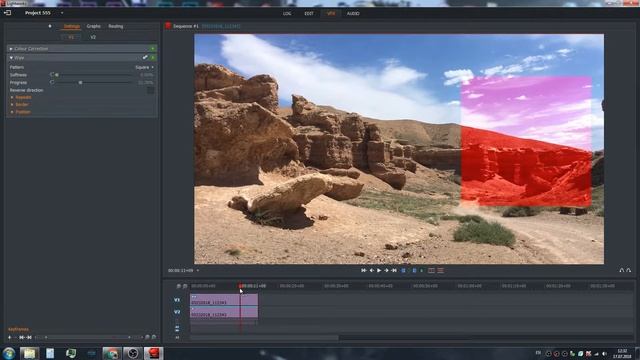640x360 pixels.
Task: Open OBS Studio from the taskbar
Action: pyautogui.click(x=133, y=353)
